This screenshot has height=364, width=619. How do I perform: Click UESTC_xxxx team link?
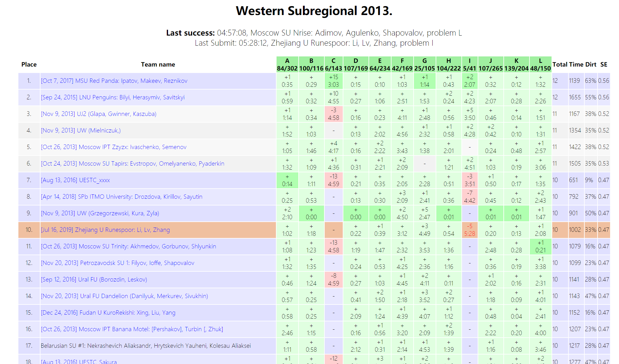[x=75, y=180]
